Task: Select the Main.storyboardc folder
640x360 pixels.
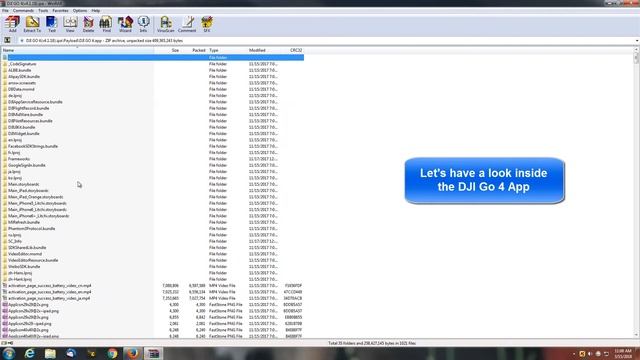Action: pos(24,184)
